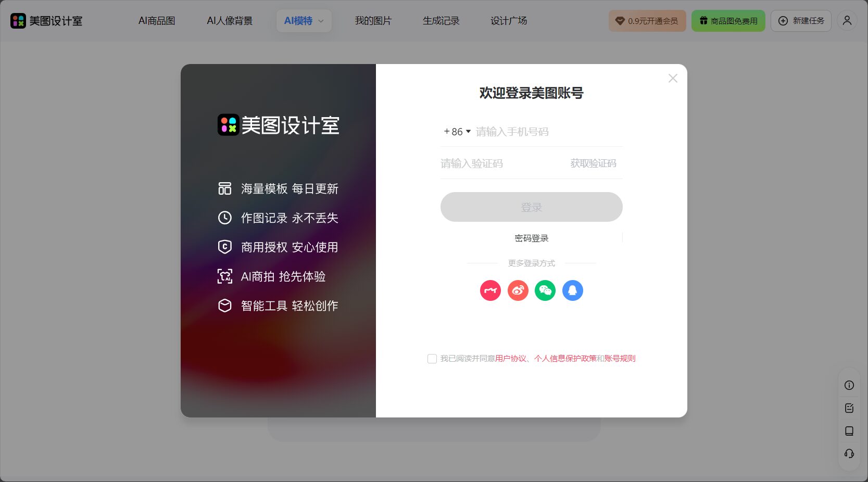Viewport: 868px width, 482px height.
Task: Close the login dialog
Action: [x=673, y=78]
